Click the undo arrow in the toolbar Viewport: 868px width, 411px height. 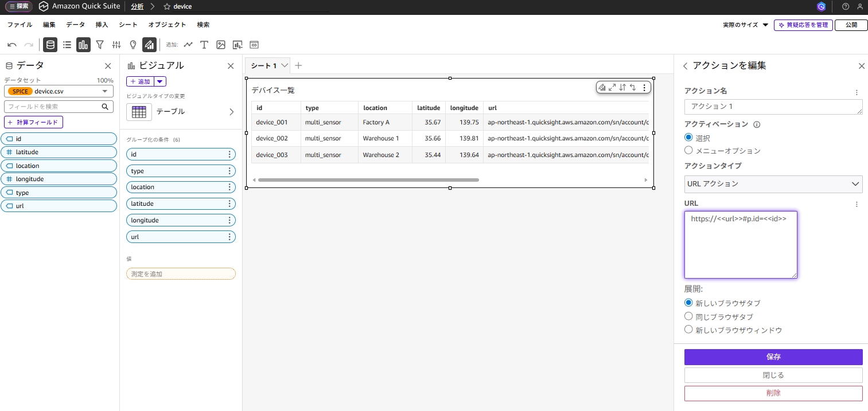pos(12,45)
